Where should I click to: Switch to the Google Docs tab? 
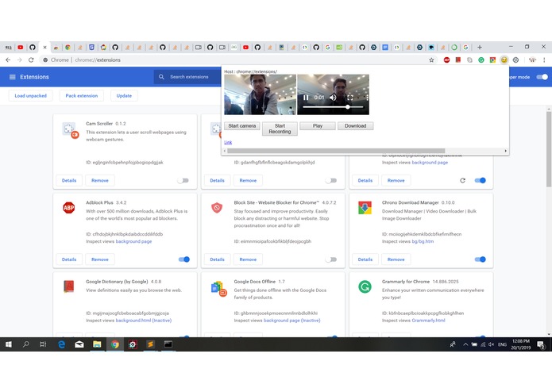pyautogui.click(x=385, y=47)
